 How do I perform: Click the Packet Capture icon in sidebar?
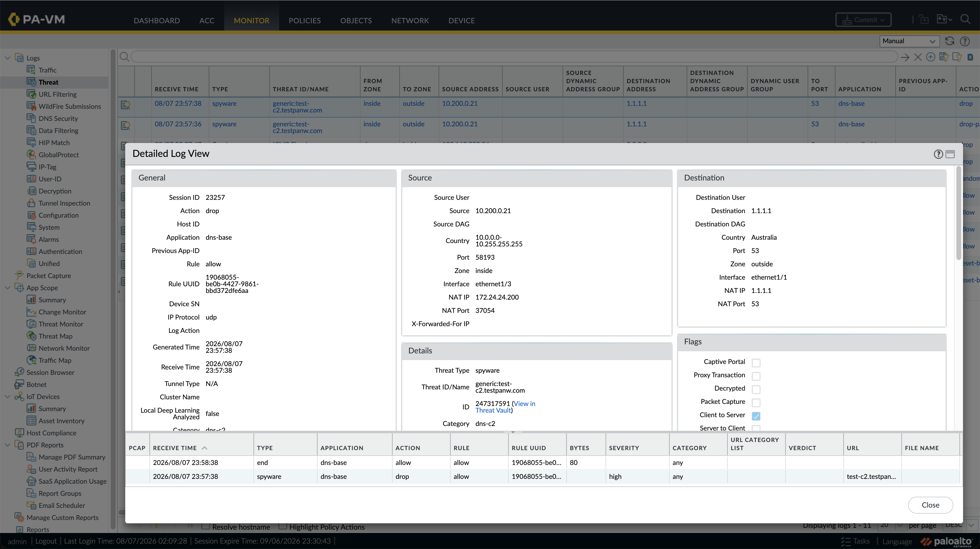tap(19, 275)
